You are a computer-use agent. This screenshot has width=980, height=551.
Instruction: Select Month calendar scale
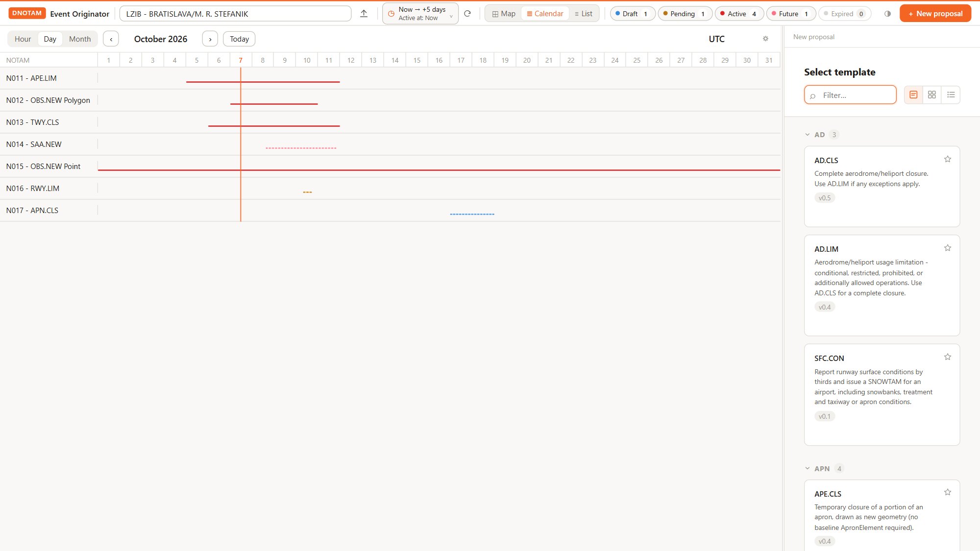80,39
